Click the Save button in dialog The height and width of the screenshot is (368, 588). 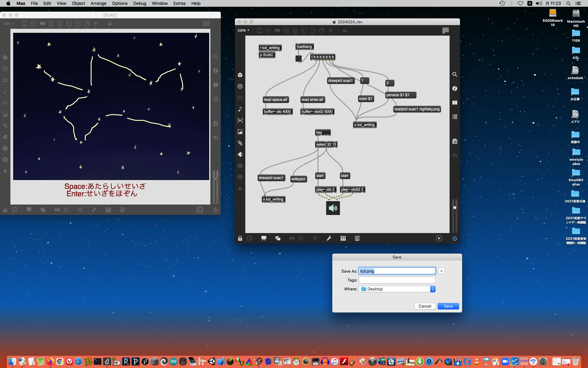[x=448, y=306]
